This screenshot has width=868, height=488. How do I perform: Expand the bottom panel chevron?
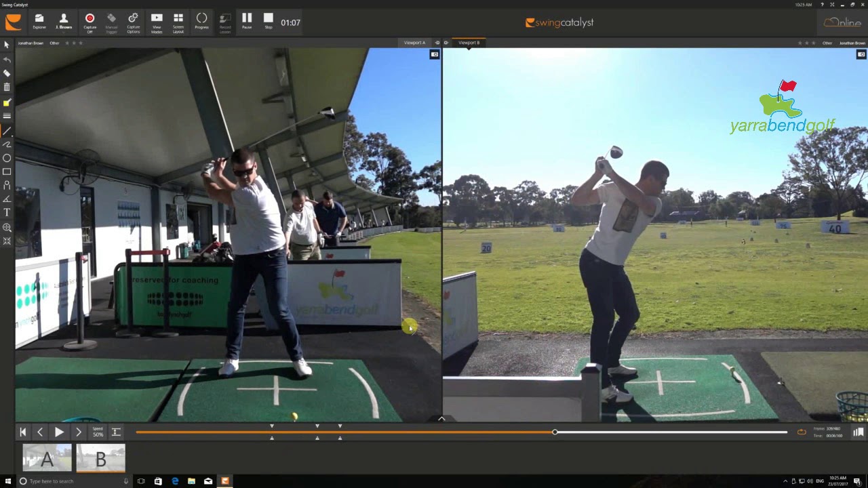(441, 419)
